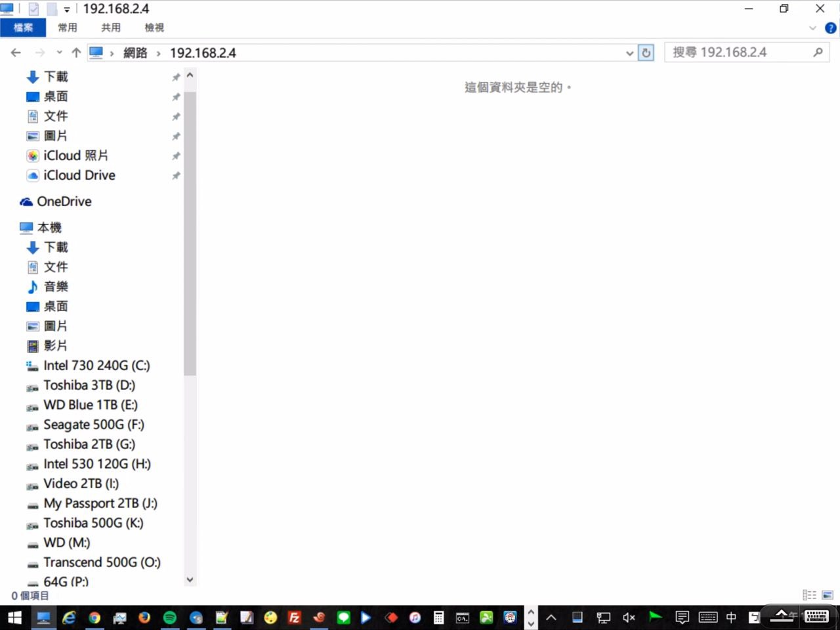840x630 pixels.
Task: Open pinned 下載 in Quick access
Action: [56, 77]
